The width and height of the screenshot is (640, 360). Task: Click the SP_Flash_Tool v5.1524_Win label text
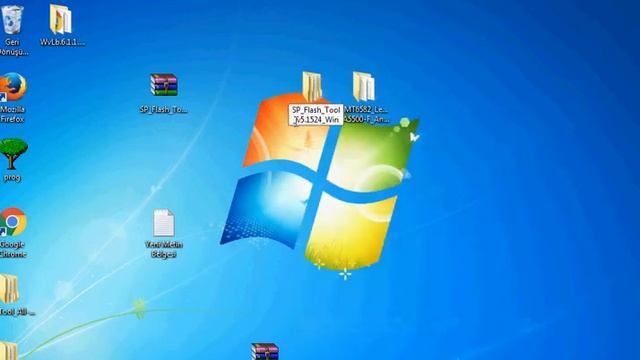(x=316, y=115)
